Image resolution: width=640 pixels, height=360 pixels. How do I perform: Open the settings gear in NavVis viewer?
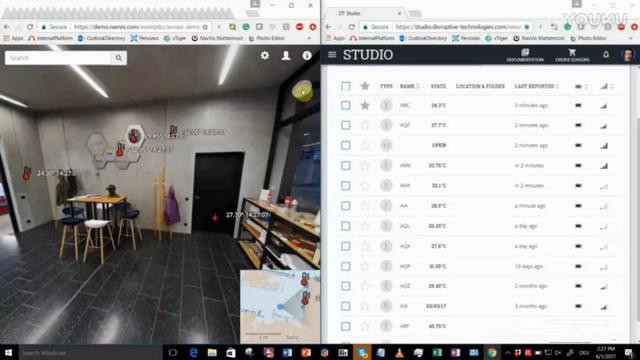265,55
